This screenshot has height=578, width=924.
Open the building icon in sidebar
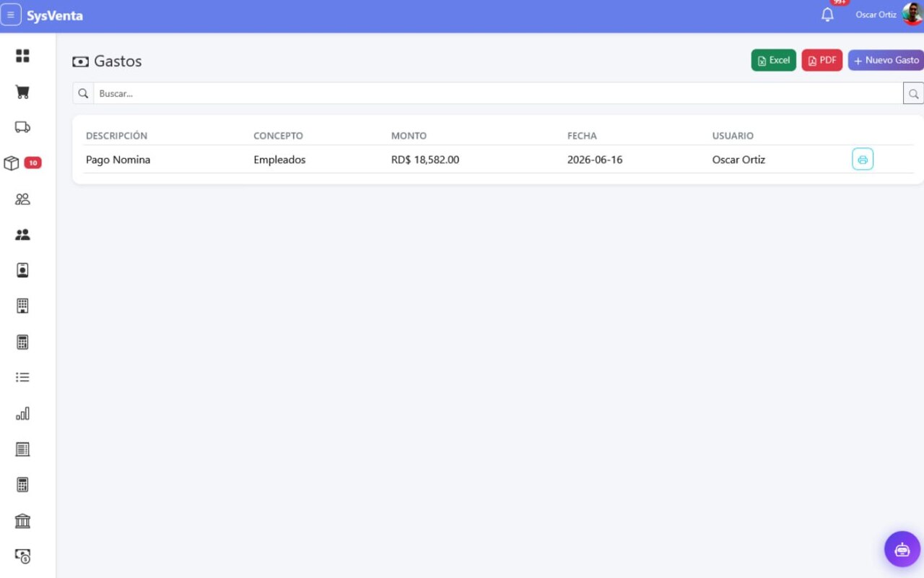pos(22,306)
